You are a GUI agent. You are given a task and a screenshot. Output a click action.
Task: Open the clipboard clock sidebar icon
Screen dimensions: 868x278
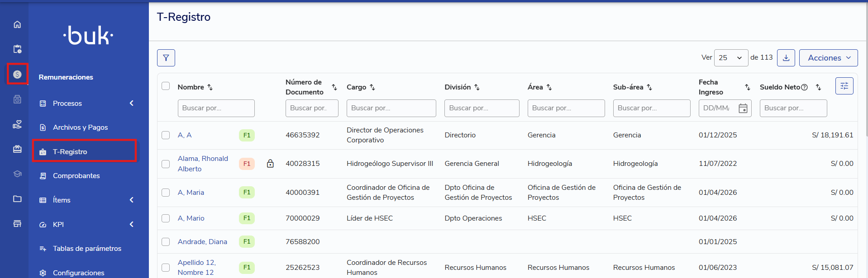pos(17,49)
